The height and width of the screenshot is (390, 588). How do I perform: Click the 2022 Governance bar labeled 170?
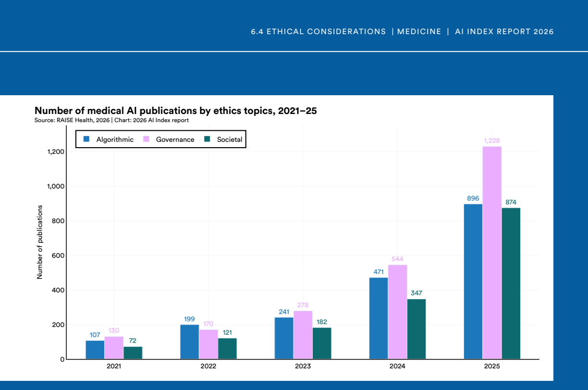(208, 344)
